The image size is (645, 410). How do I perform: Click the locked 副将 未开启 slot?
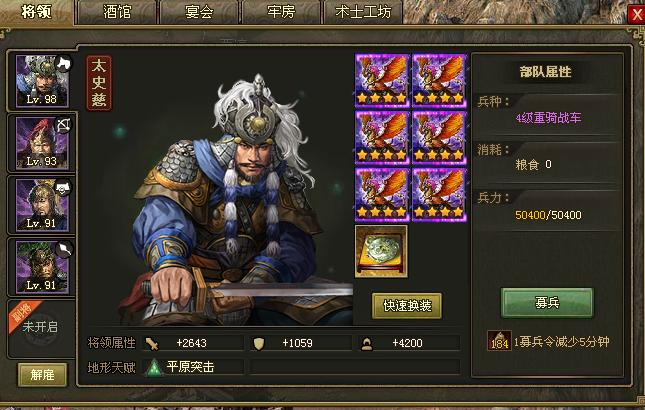41,328
